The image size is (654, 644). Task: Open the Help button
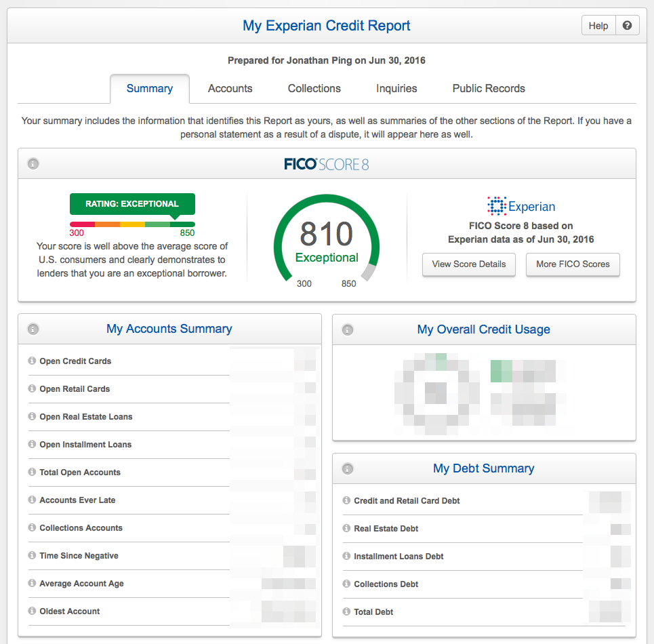(598, 26)
